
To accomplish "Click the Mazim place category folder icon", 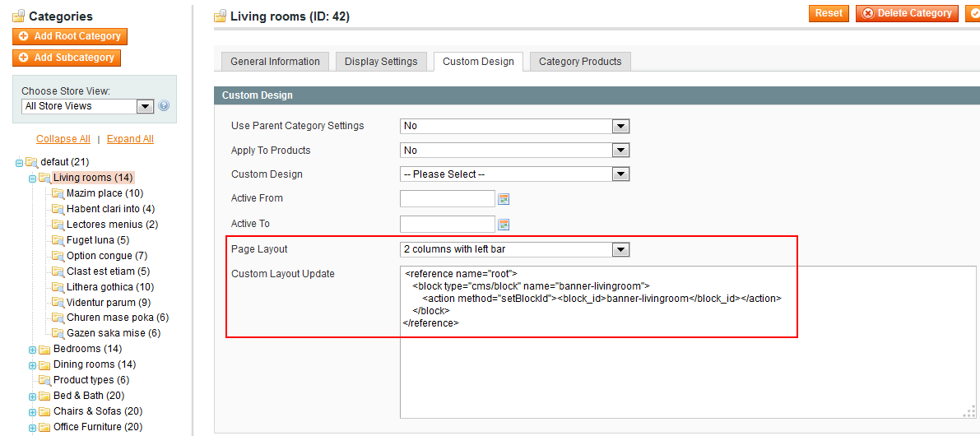I will (58, 193).
